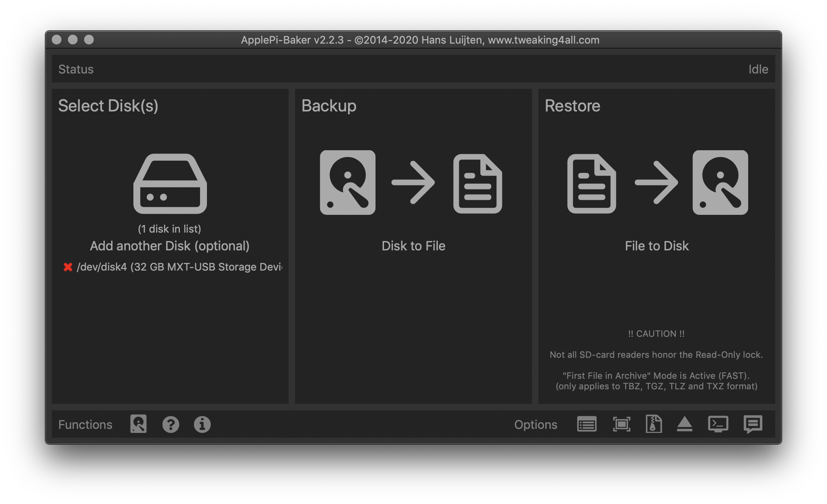Click the Restore hard disk icon
The width and height of the screenshot is (827, 504).
point(720,183)
